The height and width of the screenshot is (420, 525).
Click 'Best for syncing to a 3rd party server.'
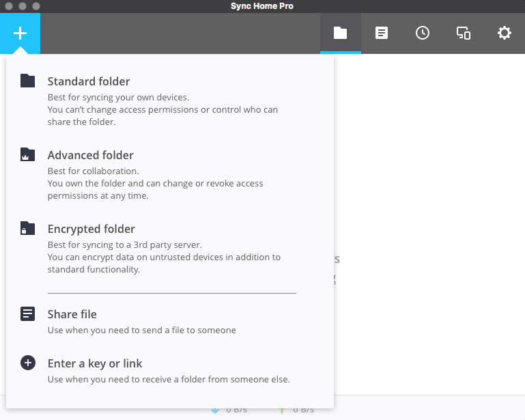click(124, 244)
